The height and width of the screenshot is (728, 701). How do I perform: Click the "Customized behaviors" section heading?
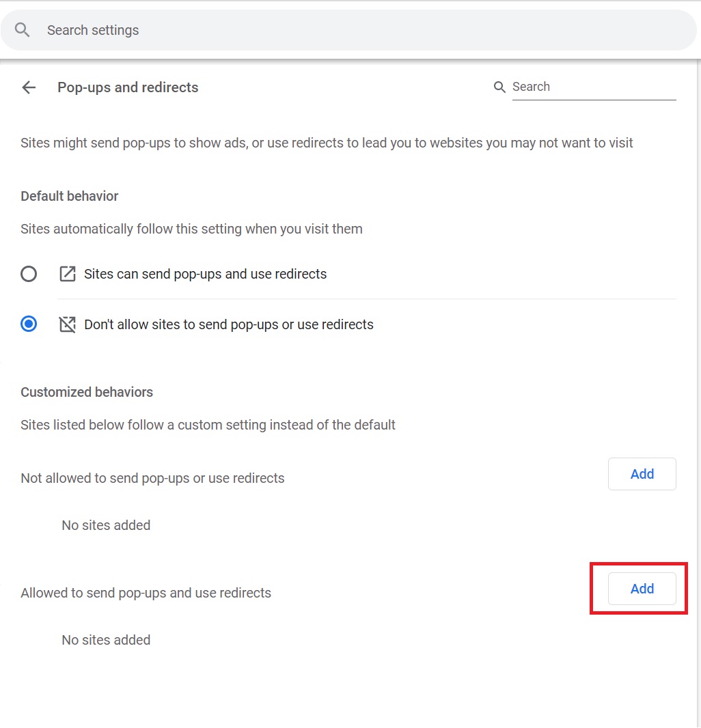(87, 392)
